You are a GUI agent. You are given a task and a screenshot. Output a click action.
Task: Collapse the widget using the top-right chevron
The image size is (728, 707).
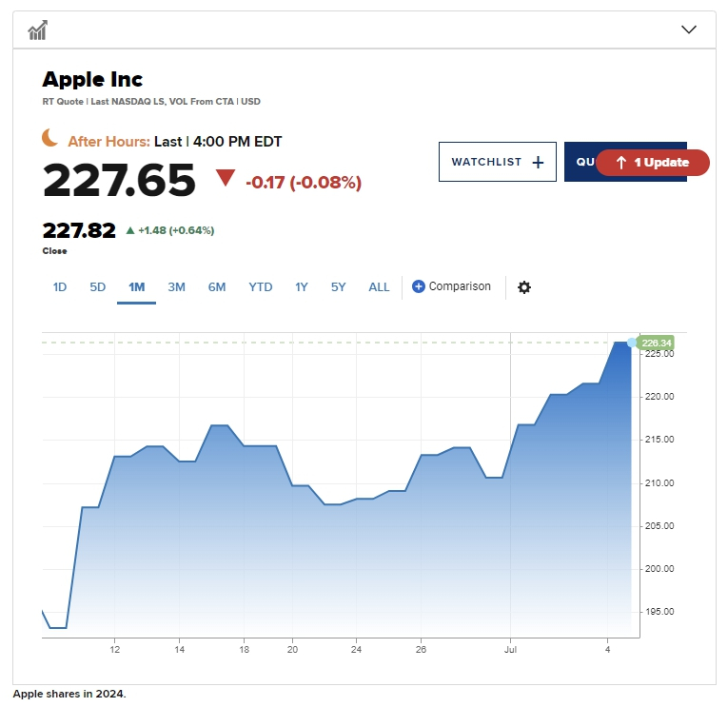pos(690,29)
